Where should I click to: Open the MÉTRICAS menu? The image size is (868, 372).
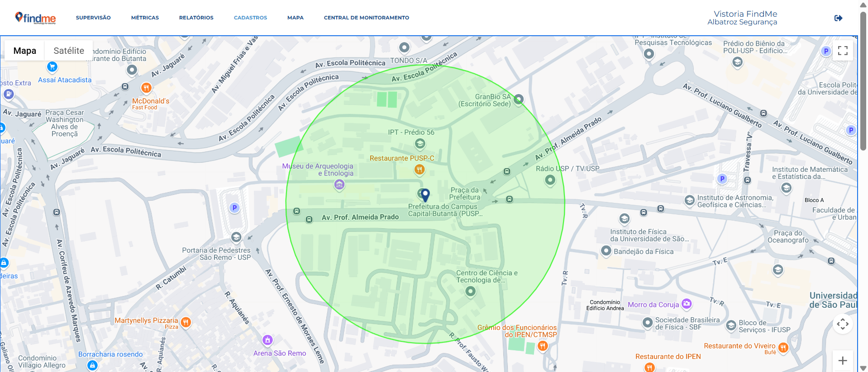[145, 18]
